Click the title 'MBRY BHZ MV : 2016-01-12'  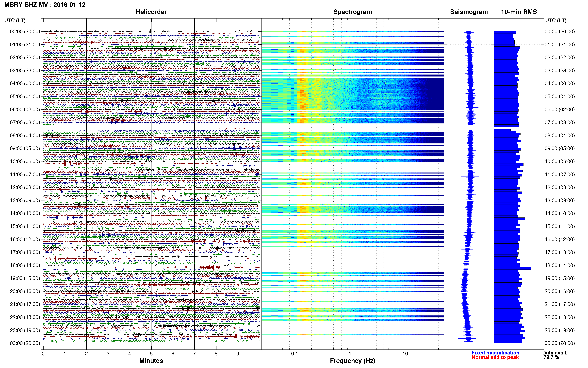tap(45, 5)
